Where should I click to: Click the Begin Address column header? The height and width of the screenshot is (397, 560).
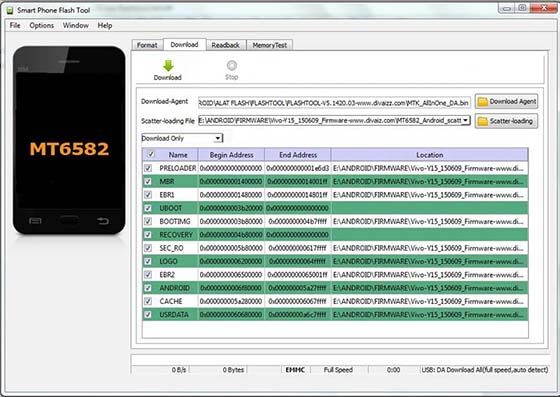click(x=231, y=155)
